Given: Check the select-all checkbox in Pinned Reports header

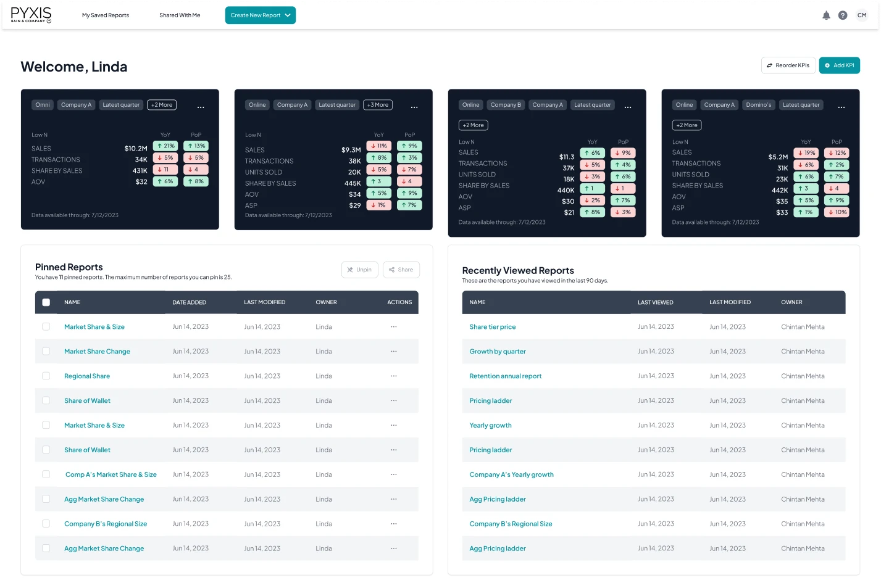Looking at the screenshot, I should (46, 302).
